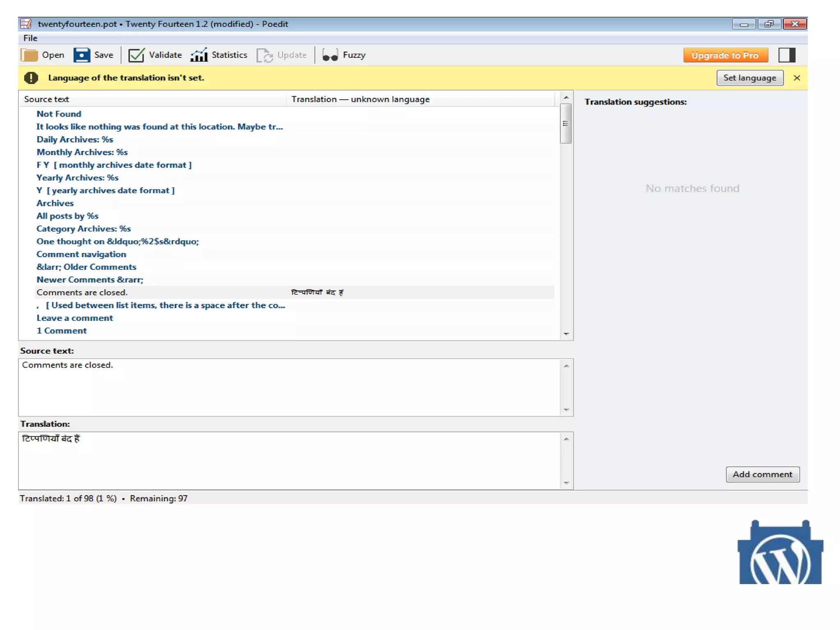Click the Update catalog icon
840x630 pixels.
(265, 55)
